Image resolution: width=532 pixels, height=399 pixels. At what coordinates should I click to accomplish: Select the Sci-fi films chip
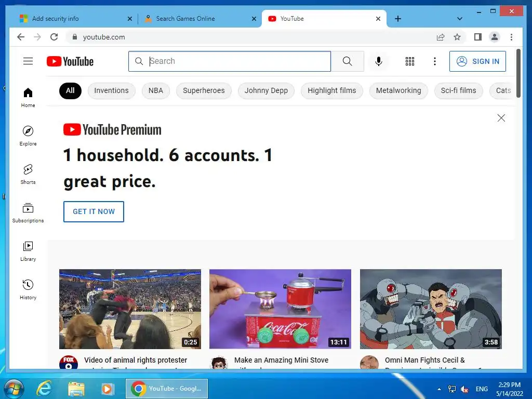458,90
